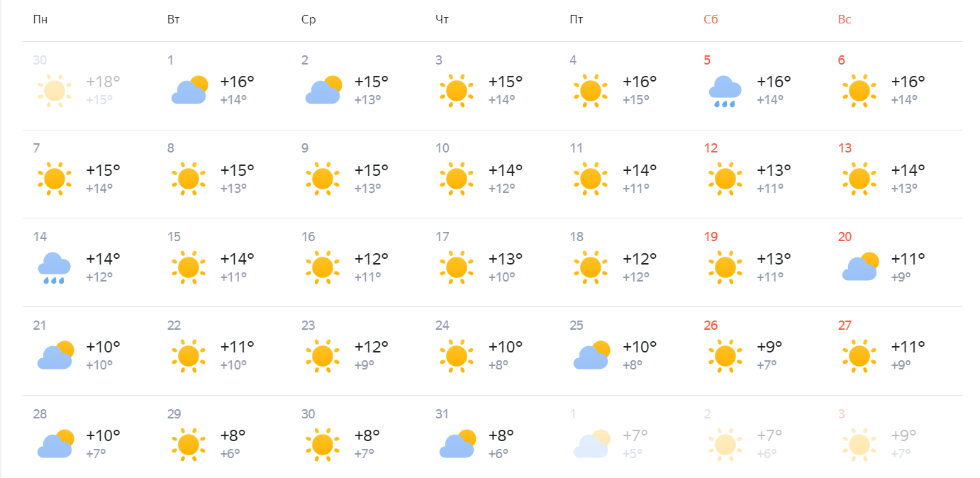Click the faded next-month day 2 cell
The width and height of the screenshot is (980, 478).
[x=761, y=436]
